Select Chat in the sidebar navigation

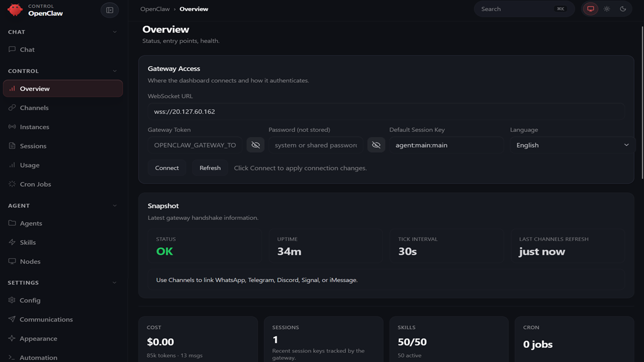pyautogui.click(x=27, y=49)
